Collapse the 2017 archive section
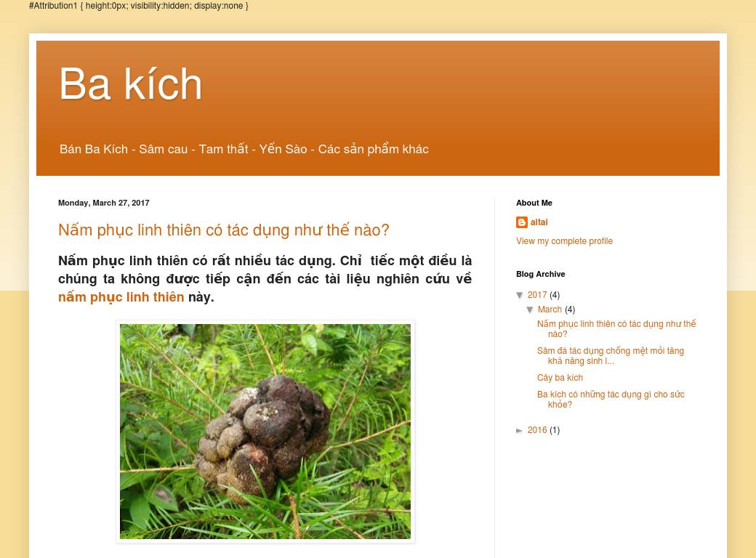 (x=520, y=295)
